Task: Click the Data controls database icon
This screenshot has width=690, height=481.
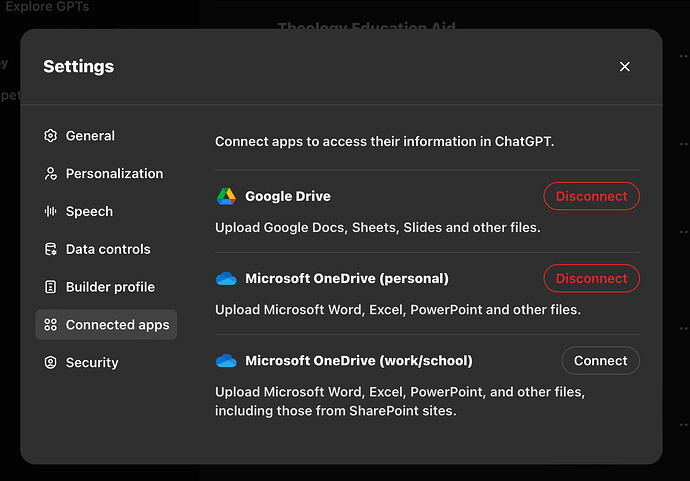Action: point(51,249)
